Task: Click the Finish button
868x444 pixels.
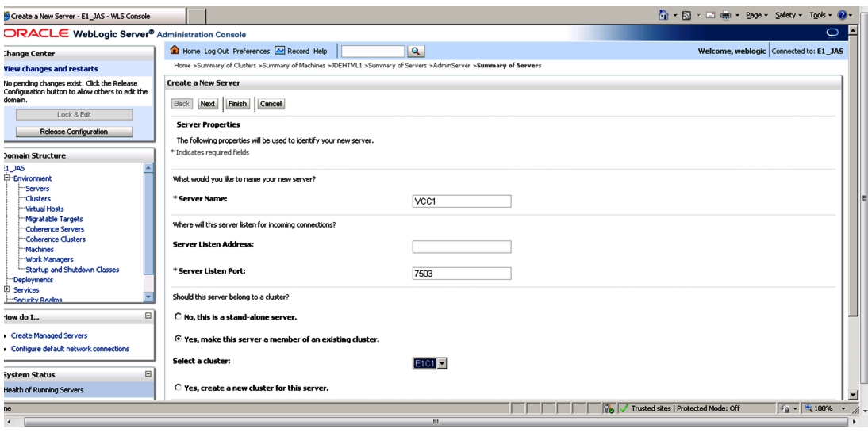Action: [x=237, y=103]
